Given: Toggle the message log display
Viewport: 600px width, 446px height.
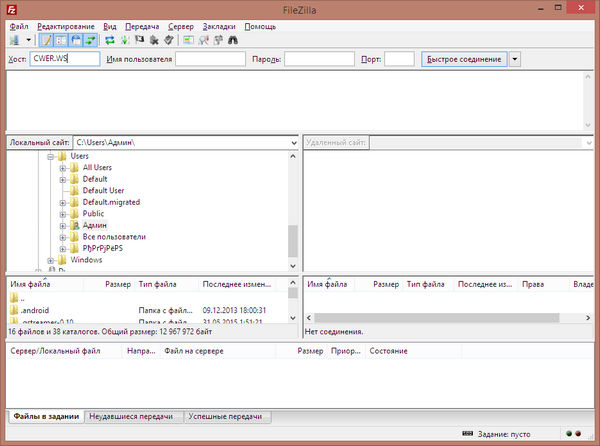Looking at the screenshot, I should [46, 40].
